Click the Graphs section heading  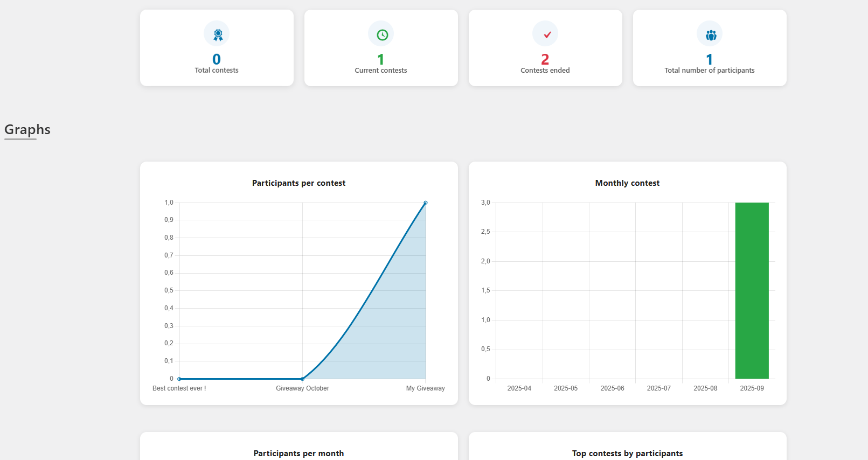tap(27, 130)
